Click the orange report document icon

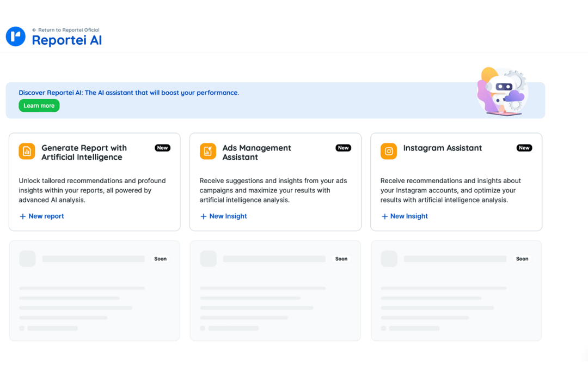(x=27, y=152)
